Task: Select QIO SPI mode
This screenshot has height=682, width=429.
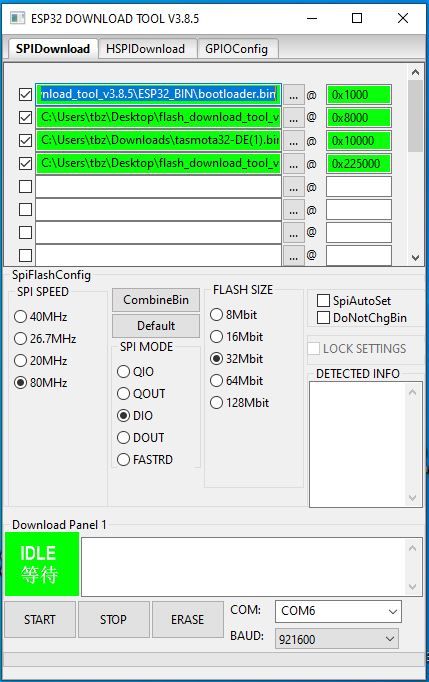Action: (x=135, y=371)
